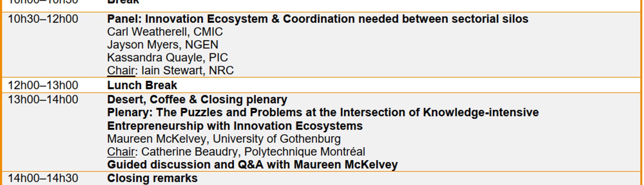
Task: Select the name Iain Stewart, NRC
Action: pos(187,71)
